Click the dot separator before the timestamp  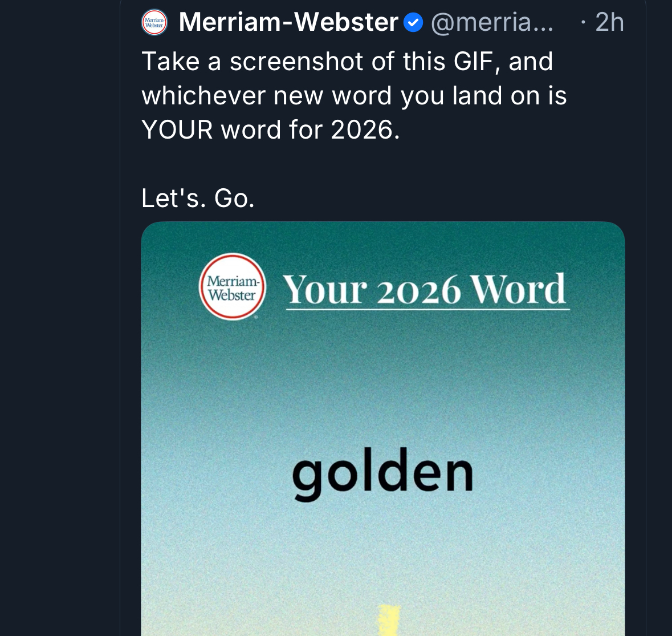583,23
